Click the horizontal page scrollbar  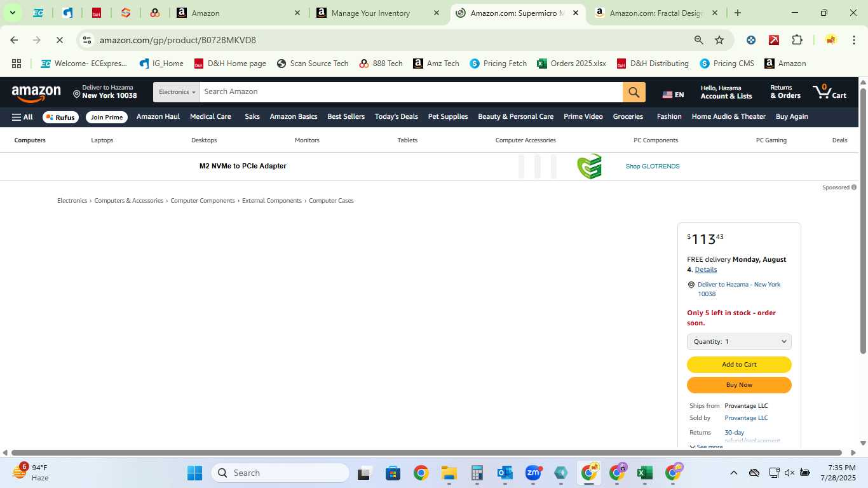426,453
